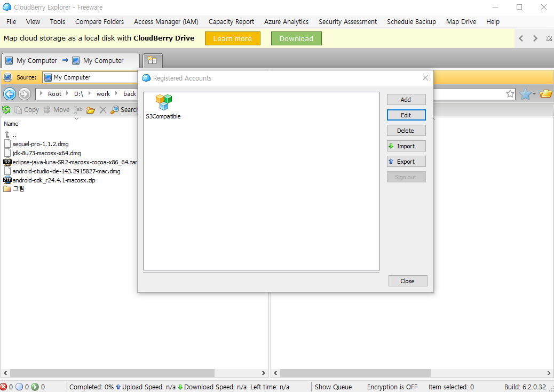Select jdk-8u73-macosx-x64.dmg file
This screenshot has height=392, width=554.
tap(42, 153)
